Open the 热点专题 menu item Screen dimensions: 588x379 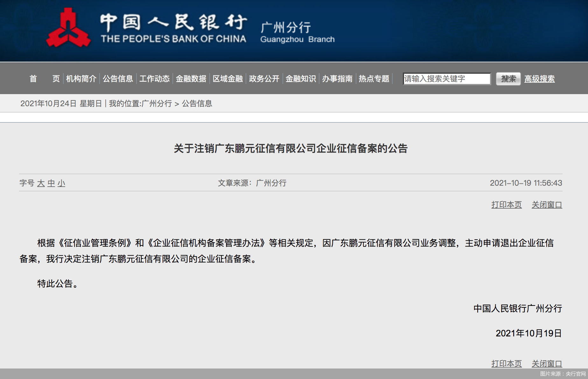click(x=374, y=79)
